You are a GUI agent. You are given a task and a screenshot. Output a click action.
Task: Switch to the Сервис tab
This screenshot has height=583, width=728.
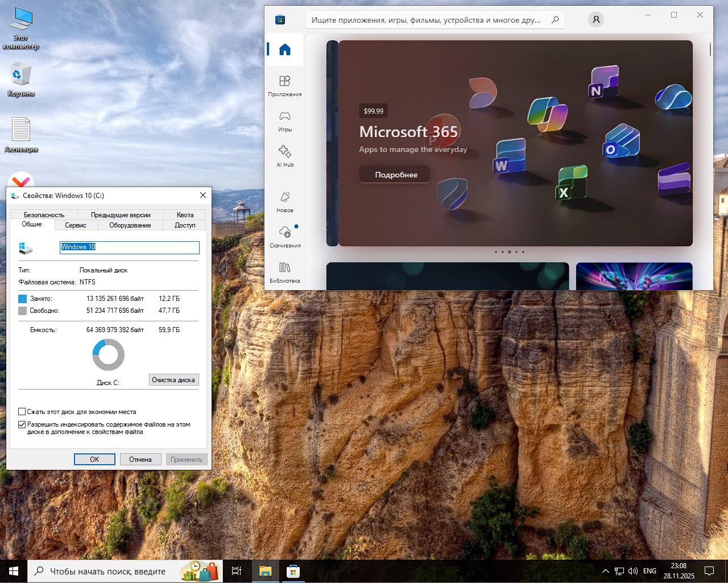pos(76,225)
